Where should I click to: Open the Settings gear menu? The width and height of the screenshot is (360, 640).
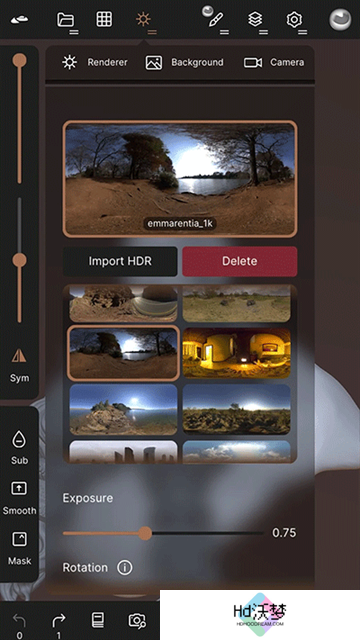pyautogui.click(x=294, y=19)
